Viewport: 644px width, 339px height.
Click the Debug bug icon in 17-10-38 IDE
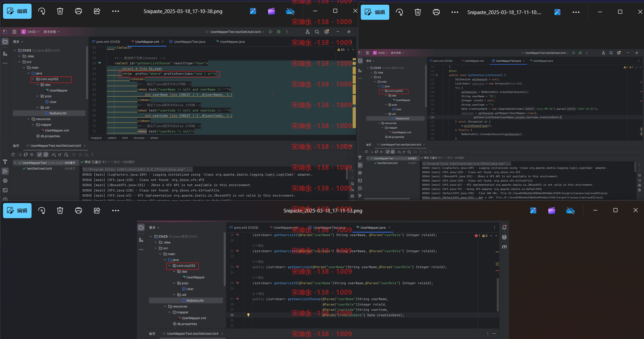coord(279,32)
